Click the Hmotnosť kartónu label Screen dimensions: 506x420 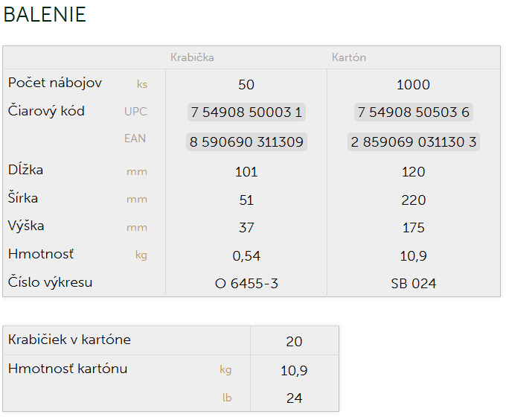pos(68,369)
